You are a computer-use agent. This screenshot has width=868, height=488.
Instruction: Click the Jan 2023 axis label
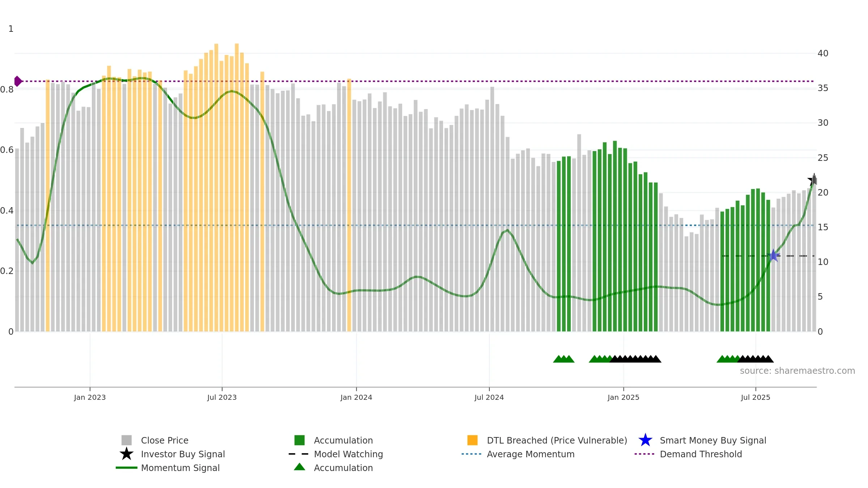90,398
